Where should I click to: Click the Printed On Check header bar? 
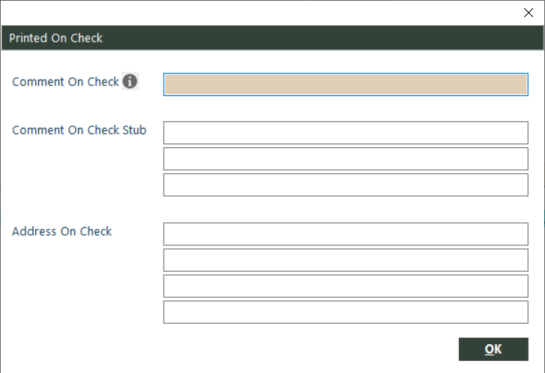coord(272,38)
